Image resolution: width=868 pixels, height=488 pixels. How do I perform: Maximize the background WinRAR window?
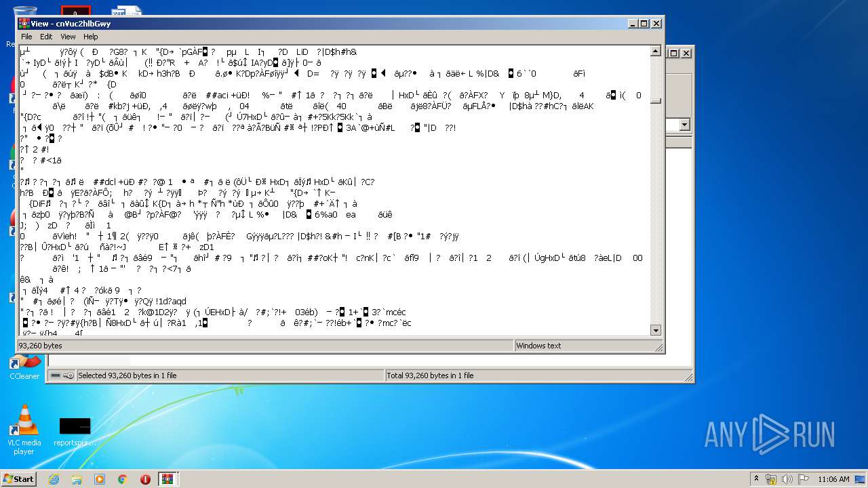click(x=674, y=53)
